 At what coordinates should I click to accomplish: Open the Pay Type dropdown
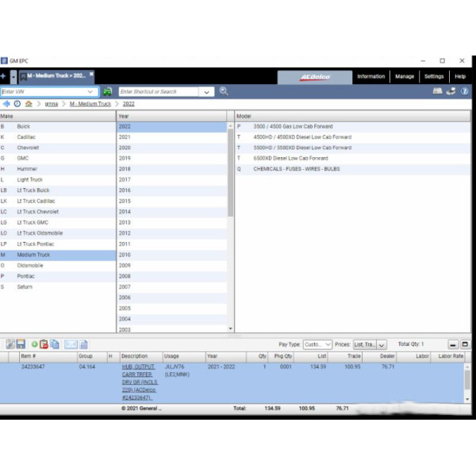[317, 345]
